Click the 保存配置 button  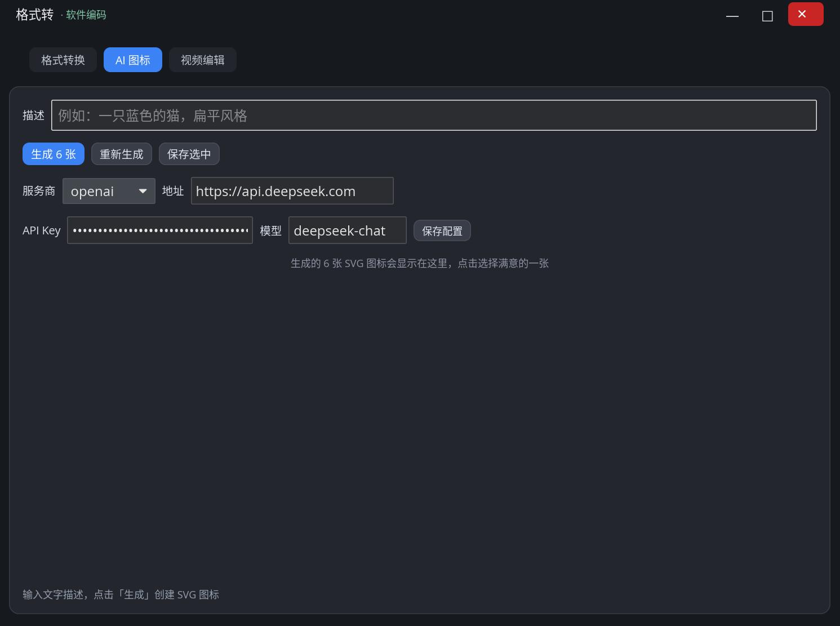click(x=442, y=230)
